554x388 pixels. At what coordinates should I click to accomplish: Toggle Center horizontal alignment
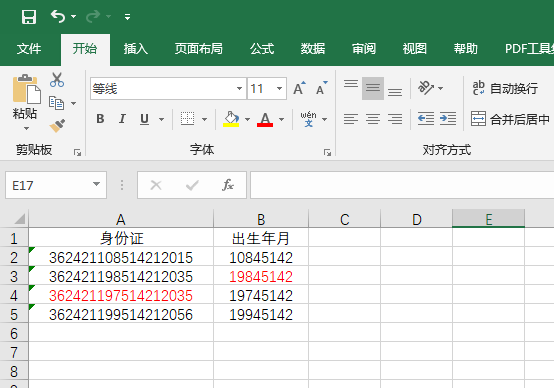point(373,119)
